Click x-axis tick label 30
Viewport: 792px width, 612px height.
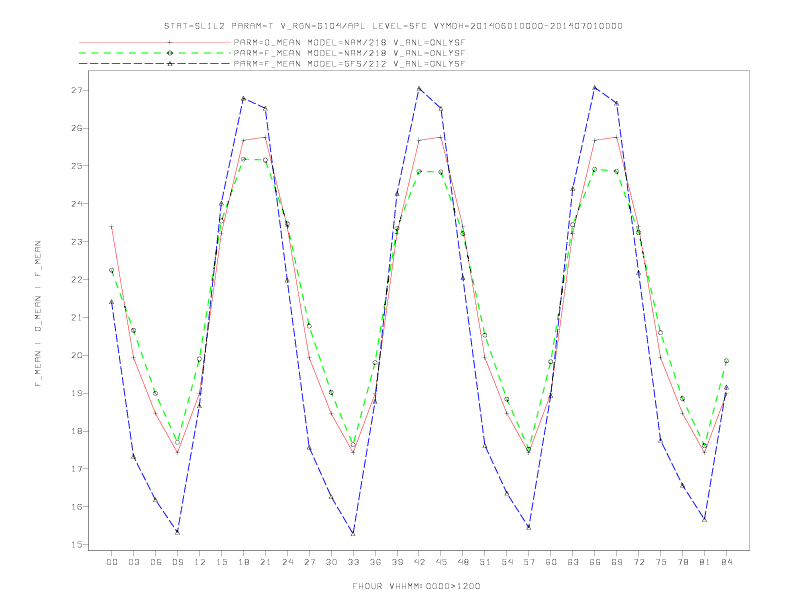(x=331, y=562)
